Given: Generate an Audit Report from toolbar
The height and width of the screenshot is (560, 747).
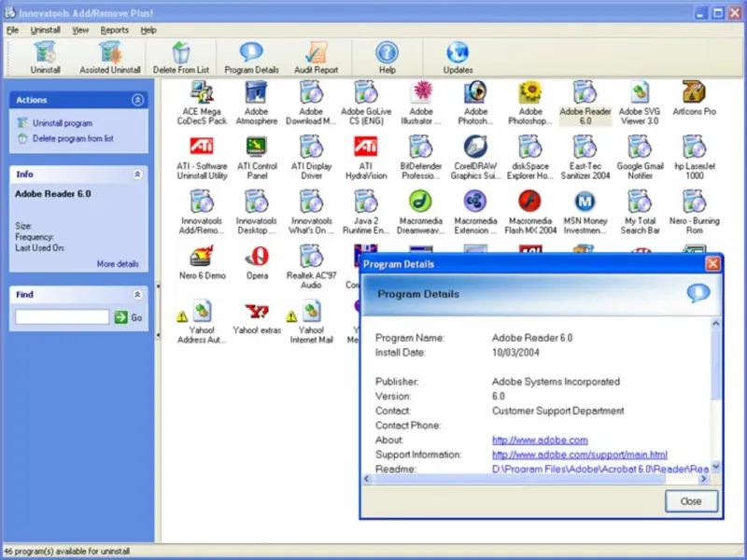Looking at the screenshot, I should coord(316,58).
